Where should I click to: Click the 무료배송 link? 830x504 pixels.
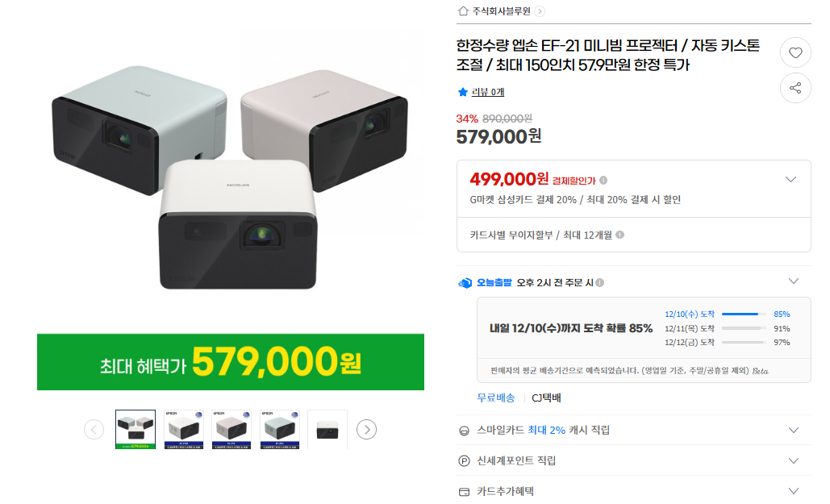pyautogui.click(x=495, y=398)
